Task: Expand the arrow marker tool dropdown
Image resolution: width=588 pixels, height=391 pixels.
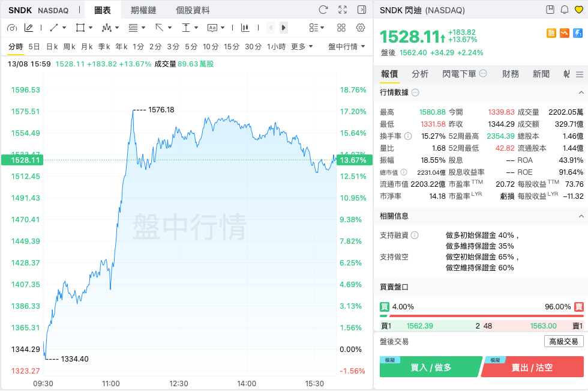Action: point(170,28)
